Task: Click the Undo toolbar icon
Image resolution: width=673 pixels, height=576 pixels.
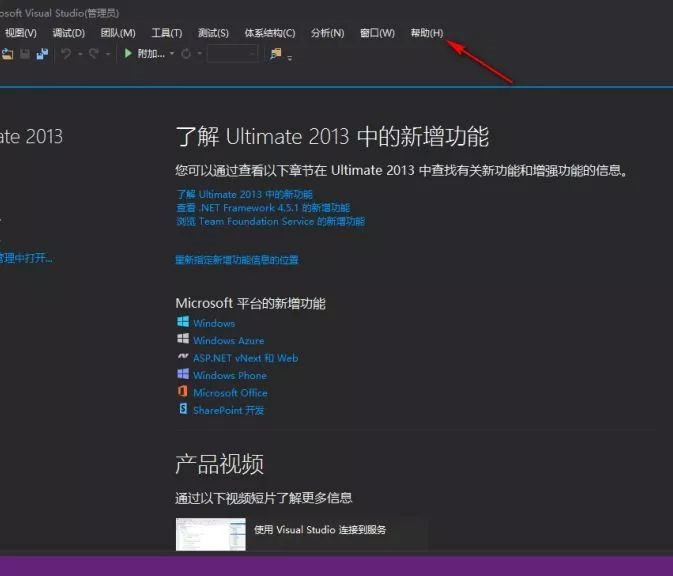Action: click(x=66, y=54)
